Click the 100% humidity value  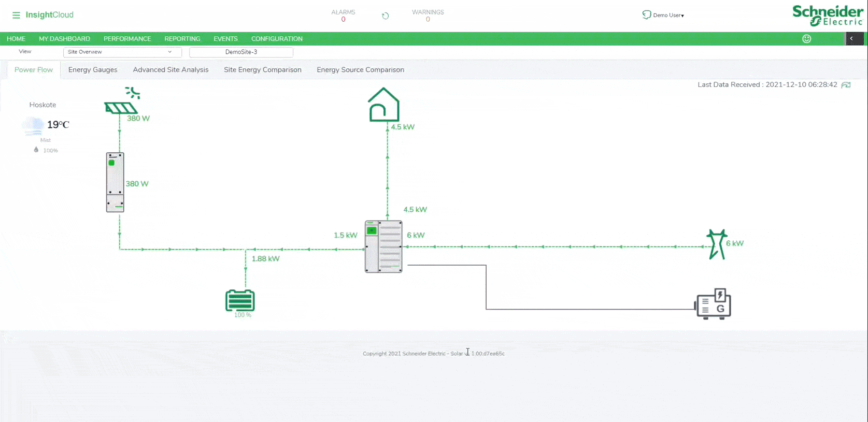click(x=50, y=151)
